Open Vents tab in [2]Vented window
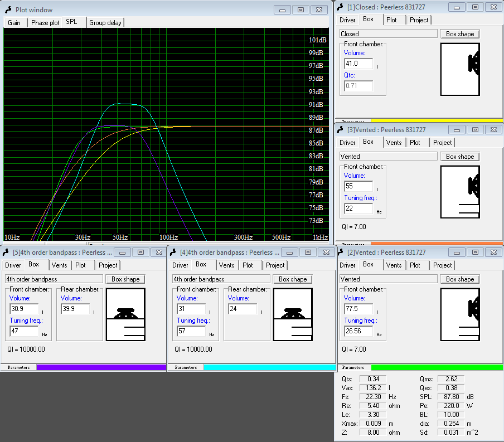Image resolution: width=504 pixels, height=442 pixels. pos(394,265)
